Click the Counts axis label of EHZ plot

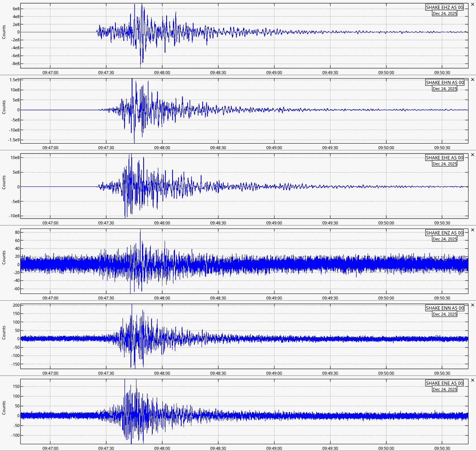4,32
